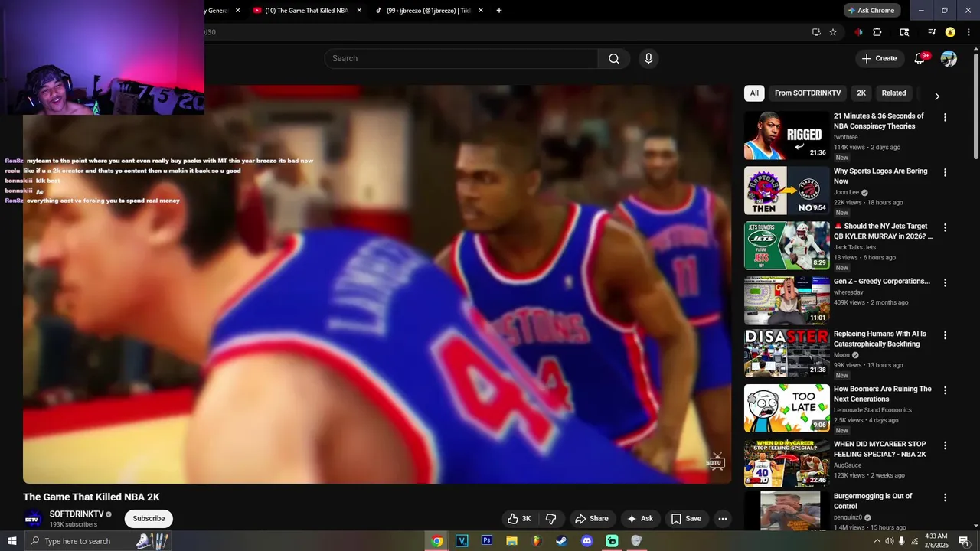Open Discord from taskbar
The width and height of the screenshot is (980, 551).
pyautogui.click(x=586, y=541)
